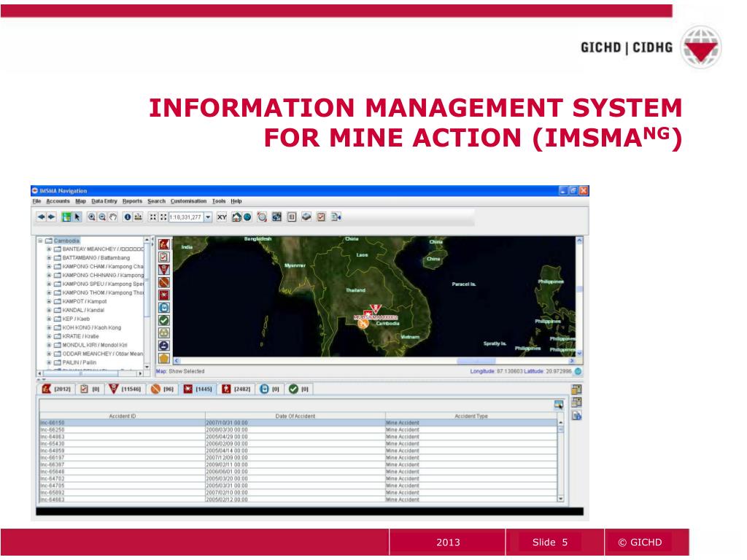Click the map scale input field 1:18,331,277
The height and width of the screenshot is (560, 747).
click(x=187, y=217)
